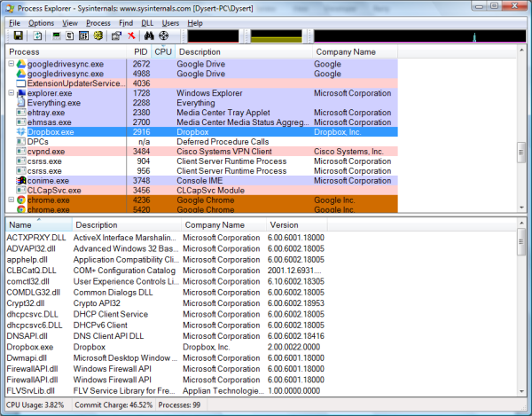Toggle Show Lower Pane toolbar icon
Viewport: 532px width, 416px height.
click(83, 35)
